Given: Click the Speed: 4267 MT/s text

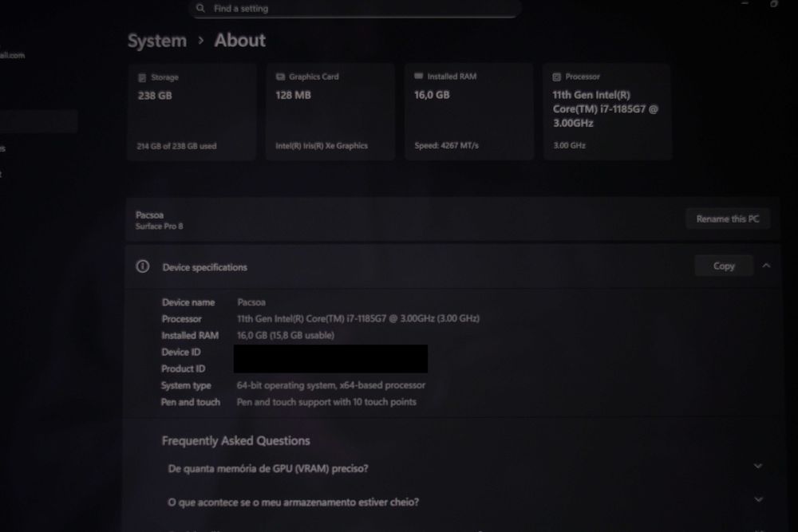Looking at the screenshot, I should [x=446, y=145].
